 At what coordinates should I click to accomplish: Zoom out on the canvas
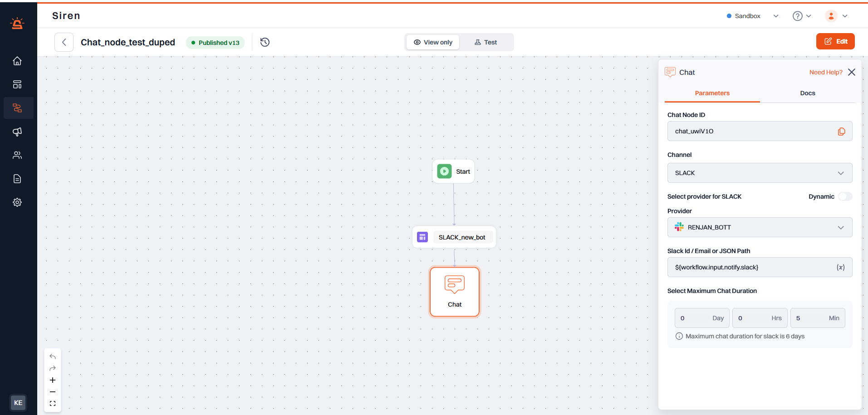click(x=53, y=392)
